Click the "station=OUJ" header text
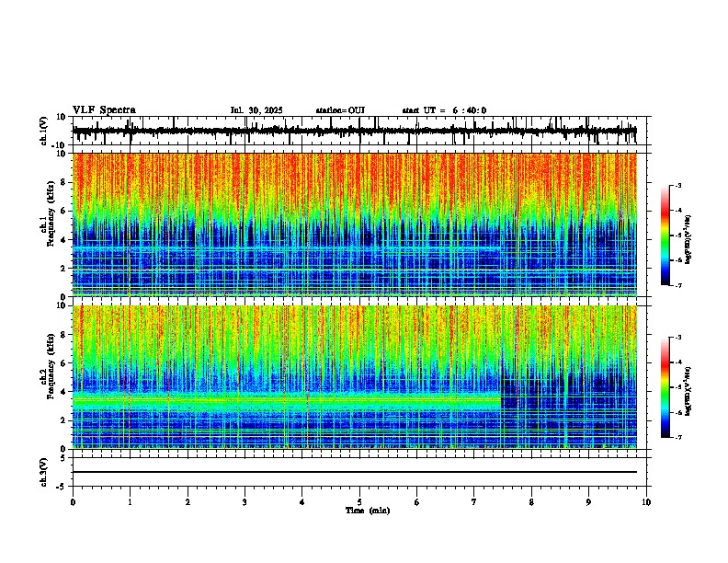This screenshot has width=728, height=563. 340,110
